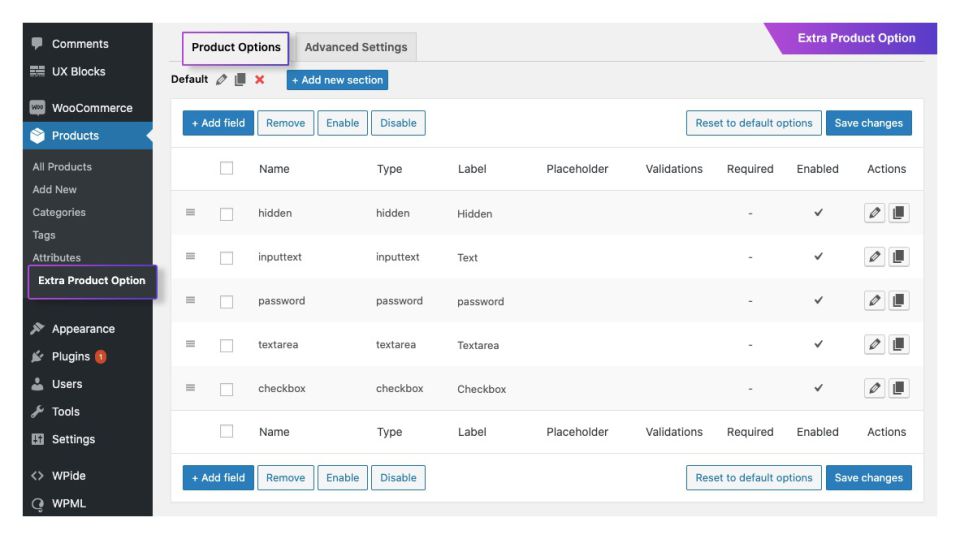Edit the password field via pencil icon
Image resolution: width=960 pixels, height=539 pixels.
tap(875, 301)
